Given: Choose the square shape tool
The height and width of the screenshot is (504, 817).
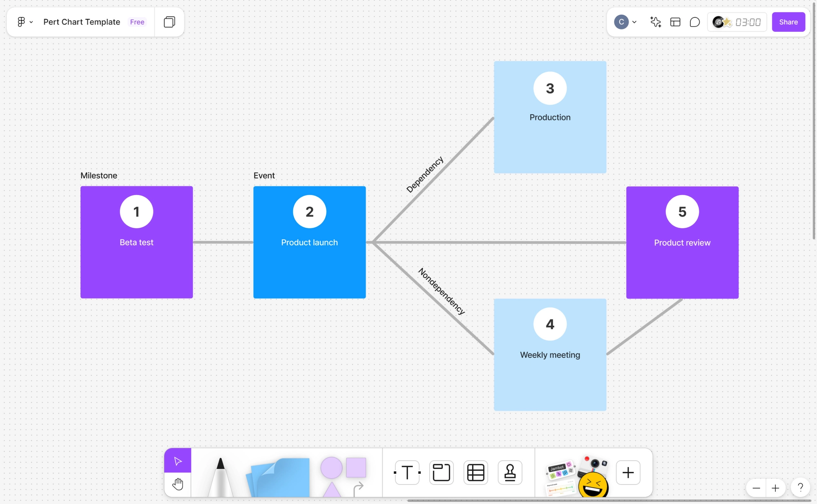Looking at the screenshot, I should pyautogui.click(x=356, y=467).
